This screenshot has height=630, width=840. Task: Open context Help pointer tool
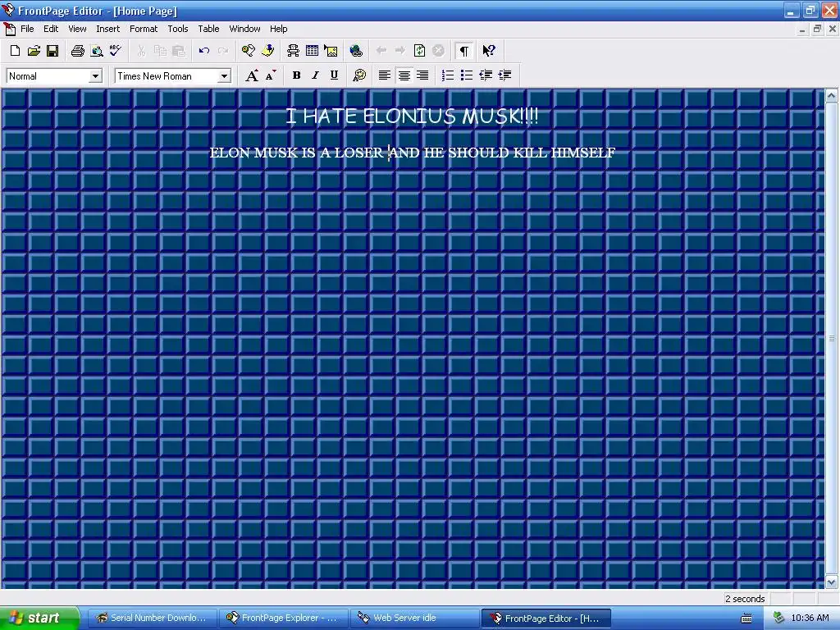coord(489,51)
